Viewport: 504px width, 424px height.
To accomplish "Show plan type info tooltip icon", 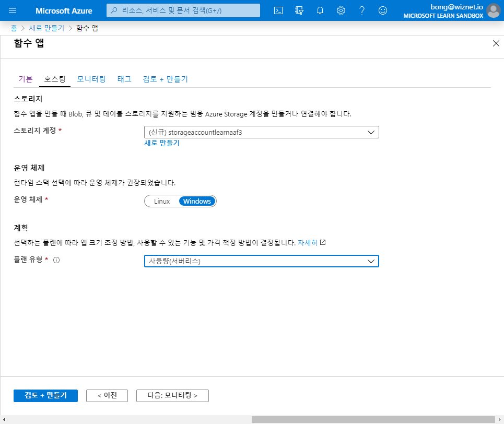I will (x=56, y=260).
